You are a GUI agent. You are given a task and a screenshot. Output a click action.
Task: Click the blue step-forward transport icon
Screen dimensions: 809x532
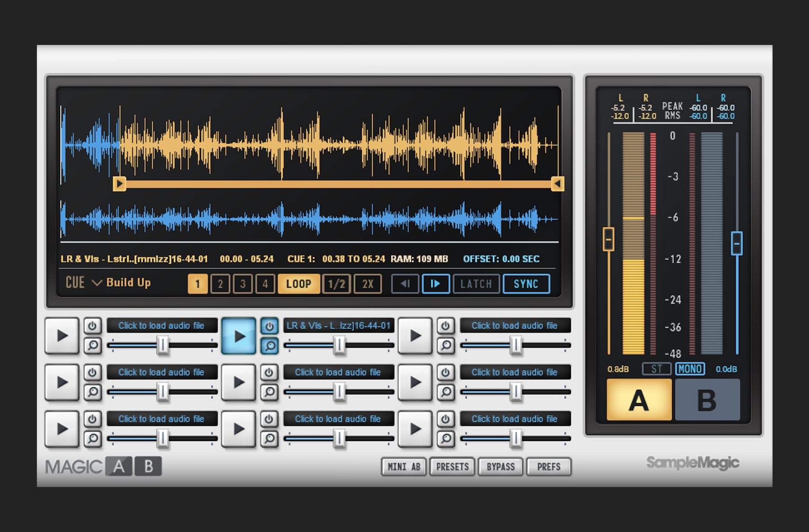436,284
